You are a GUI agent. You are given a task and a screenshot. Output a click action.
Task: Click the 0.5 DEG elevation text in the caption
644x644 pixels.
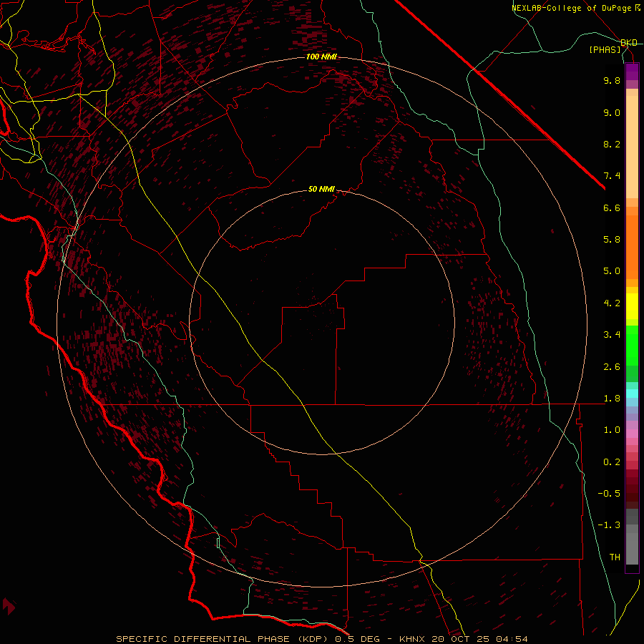pyautogui.click(x=358, y=639)
